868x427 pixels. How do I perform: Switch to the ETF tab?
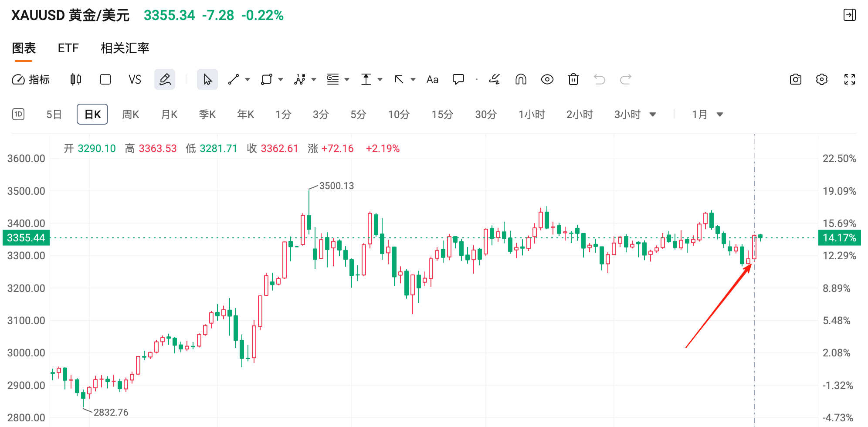pyautogui.click(x=68, y=48)
